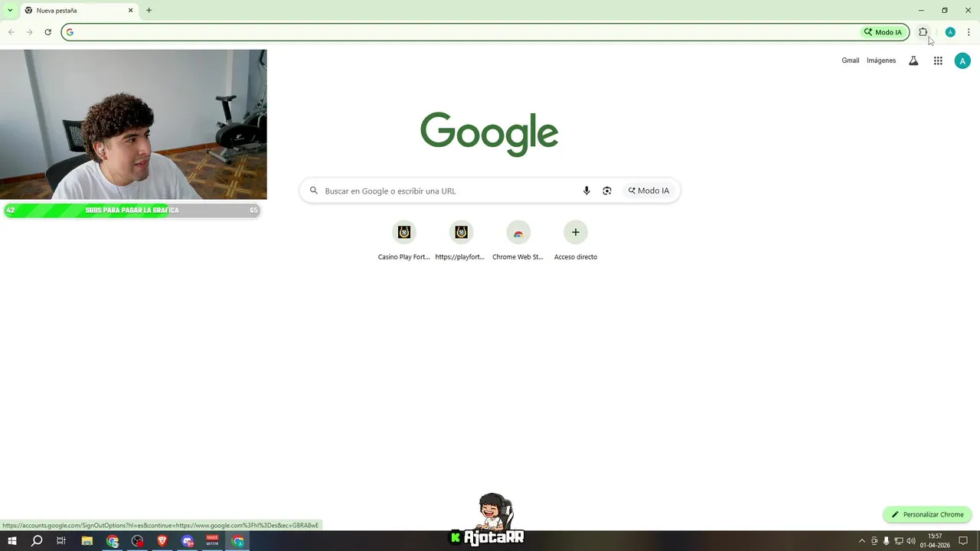Open the Windows Start menu
The width and height of the screenshot is (980, 551).
tap(11, 541)
